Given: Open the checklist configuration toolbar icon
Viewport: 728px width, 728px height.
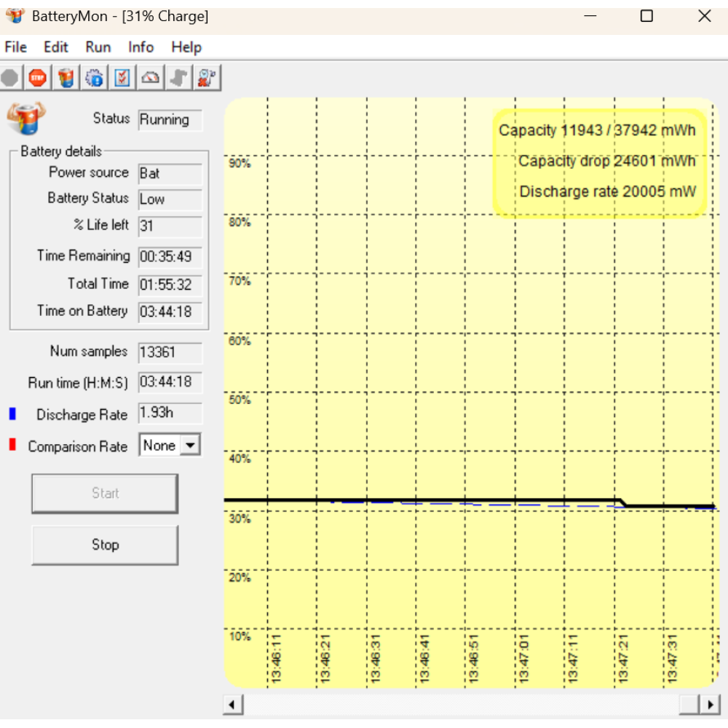Looking at the screenshot, I should tap(122, 78).
